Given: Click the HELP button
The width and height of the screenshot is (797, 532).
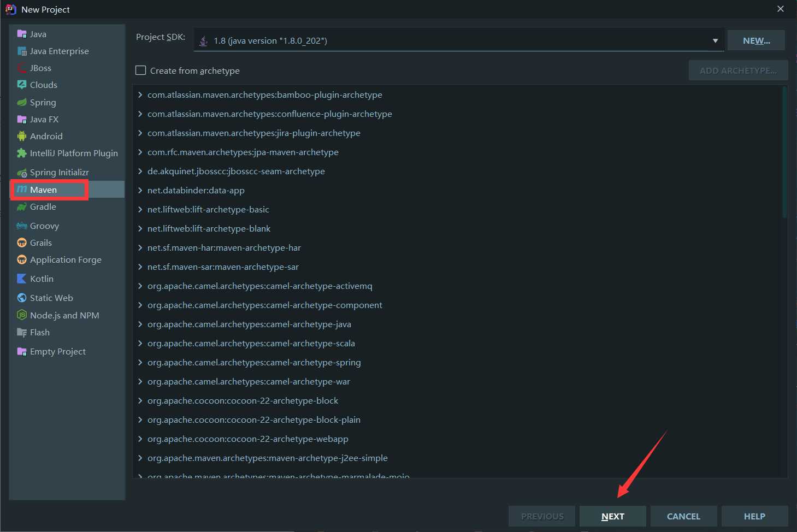Looking at the screenshot, I should (754, 516).
